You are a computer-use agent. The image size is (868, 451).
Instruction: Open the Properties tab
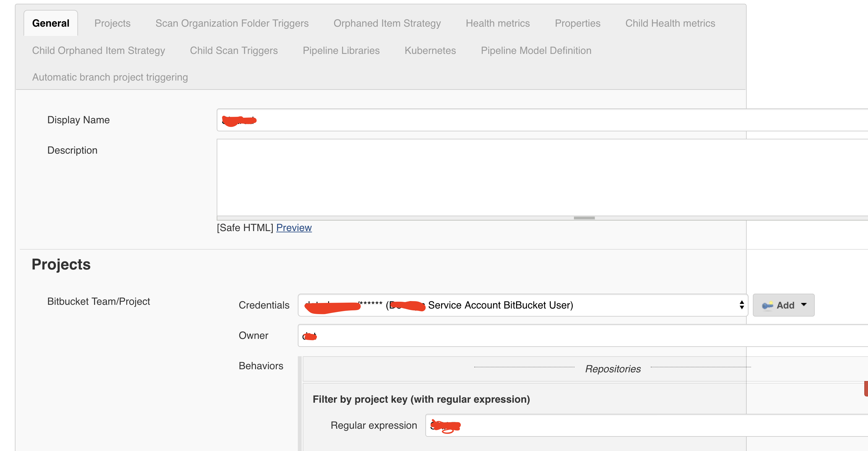click(x=577, y=23)
